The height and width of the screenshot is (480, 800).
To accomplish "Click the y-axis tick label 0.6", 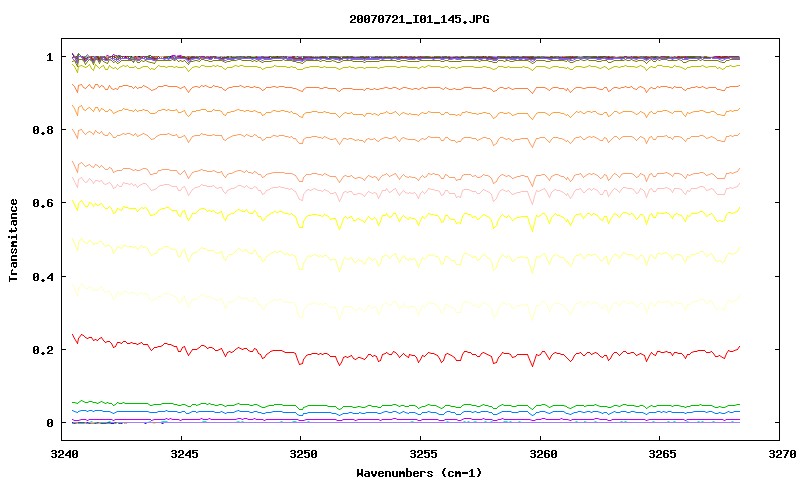I will [42, 203].
